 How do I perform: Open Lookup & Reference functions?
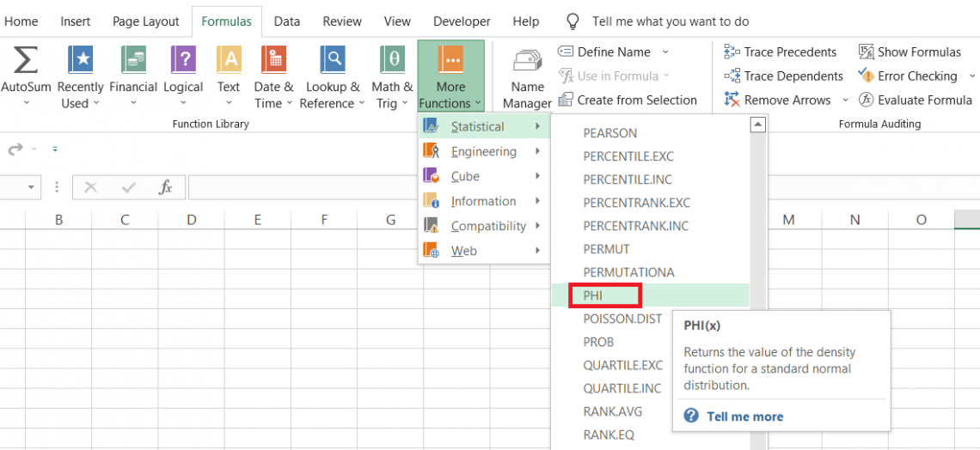tap(333, 60)
